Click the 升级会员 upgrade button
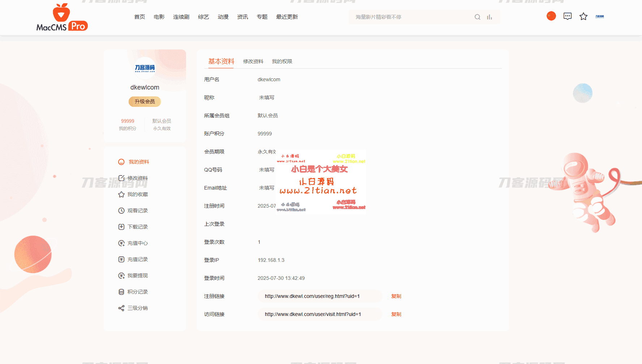Viewport: 642px width, 364px height. (x=145, y=101)
